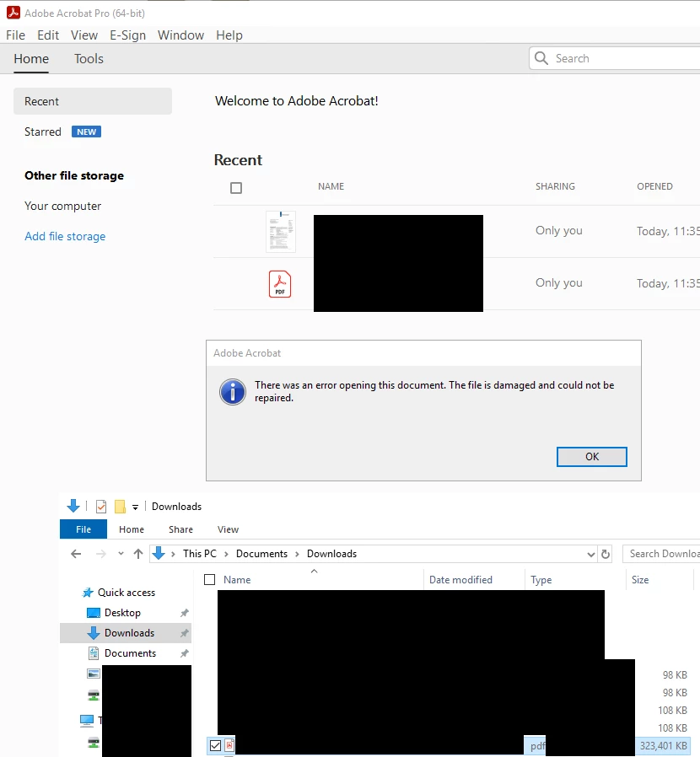Open the Help menu in Acrobat
Viewport: 700px width, 757px height.
point(229,35)
